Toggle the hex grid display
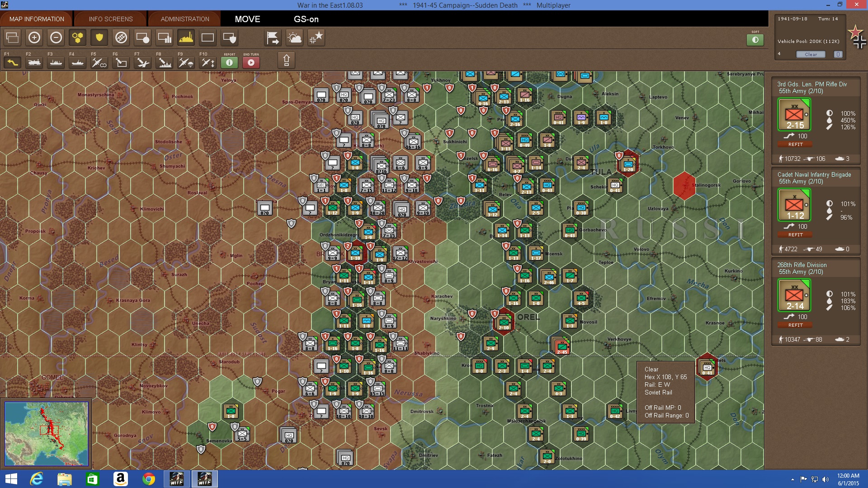The image size is (868, 488). 78,38
